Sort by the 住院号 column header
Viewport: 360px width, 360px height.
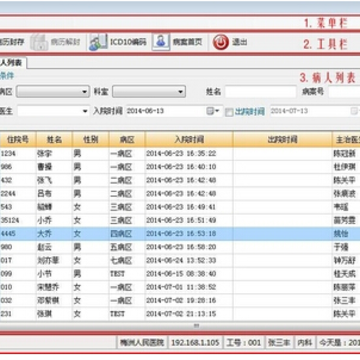18,140
